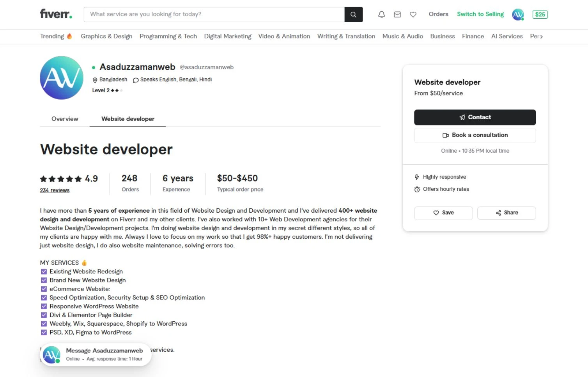This screenshot has width=588, height=377.
Task: Click checkmark beside Brand New Website Design
Action: point(44,280)
